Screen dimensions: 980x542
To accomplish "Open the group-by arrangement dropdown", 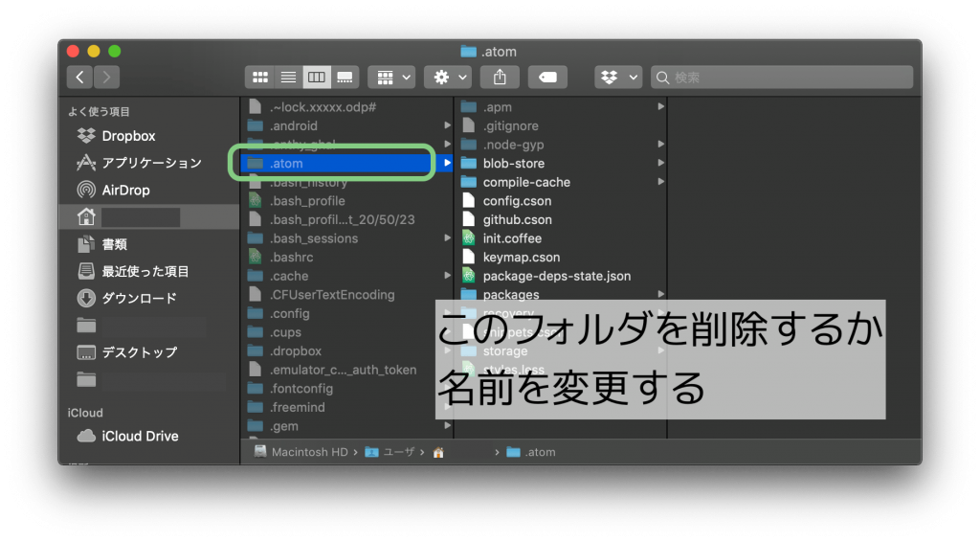I will click(x=391, y=77).
